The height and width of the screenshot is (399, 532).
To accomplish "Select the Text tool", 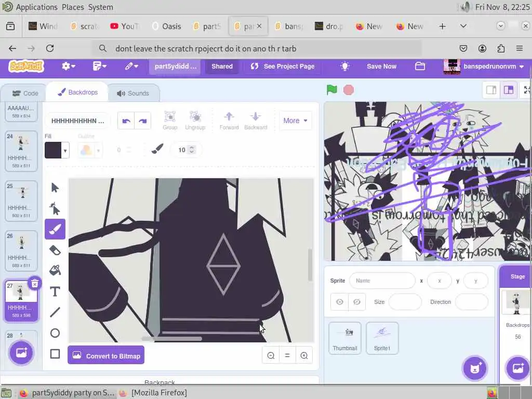I will [55, 291].
